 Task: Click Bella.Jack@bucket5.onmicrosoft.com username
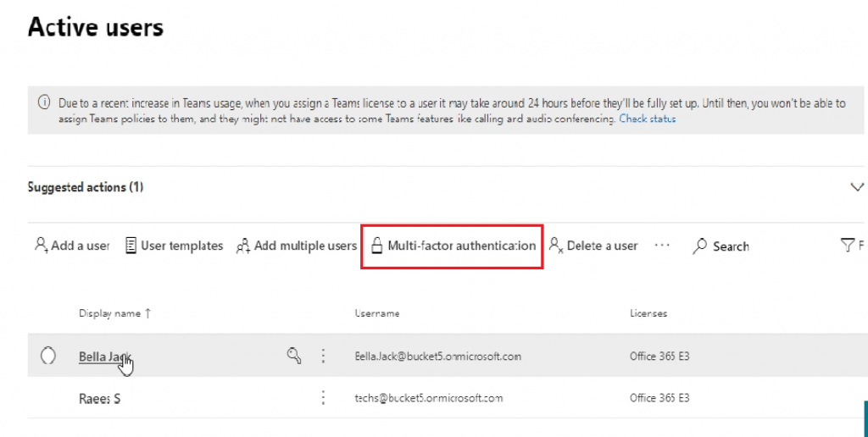(438, 357)
